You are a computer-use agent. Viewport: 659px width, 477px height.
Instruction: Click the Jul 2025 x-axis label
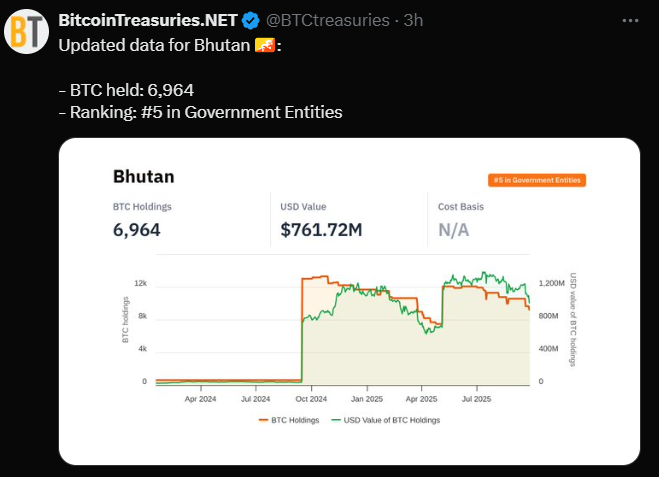pyautogui.click(x=476, y=398)
